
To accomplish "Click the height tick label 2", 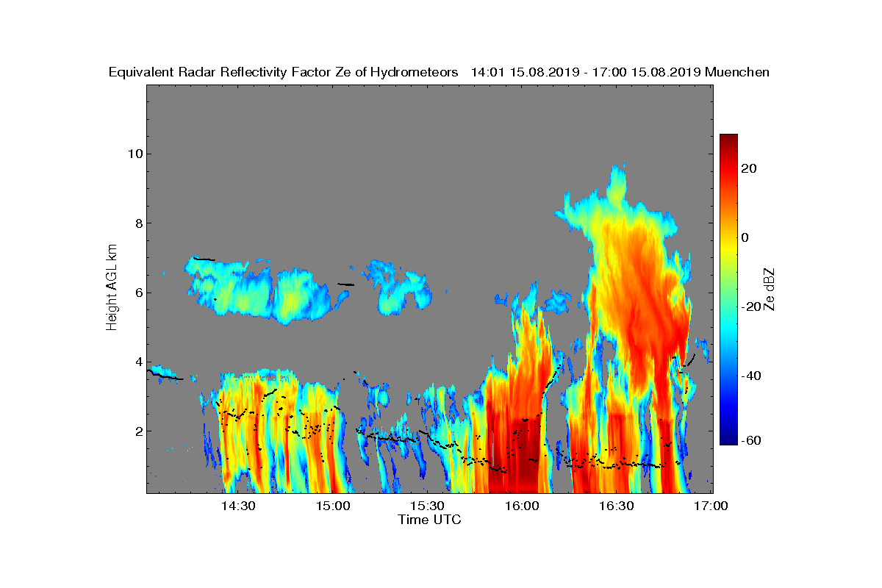I will [x=137, y=431].
